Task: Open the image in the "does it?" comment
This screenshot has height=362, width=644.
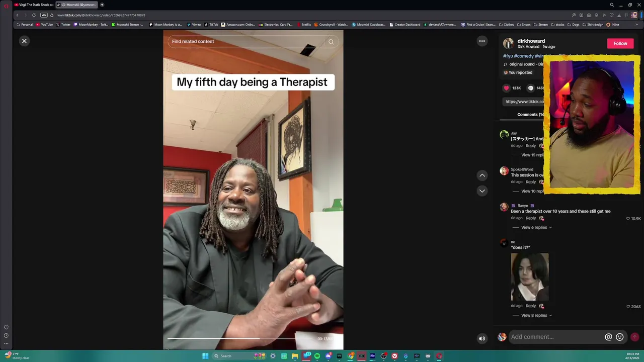Action: (x=529, y=277)
